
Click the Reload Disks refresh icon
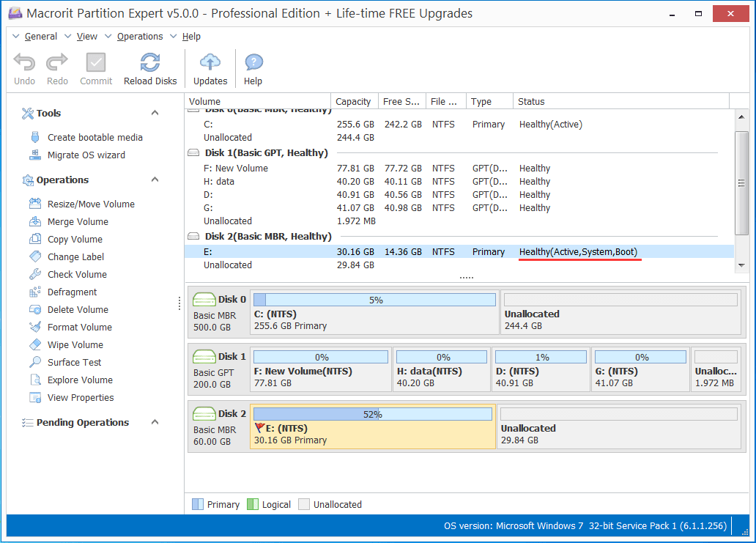(150, 62)
